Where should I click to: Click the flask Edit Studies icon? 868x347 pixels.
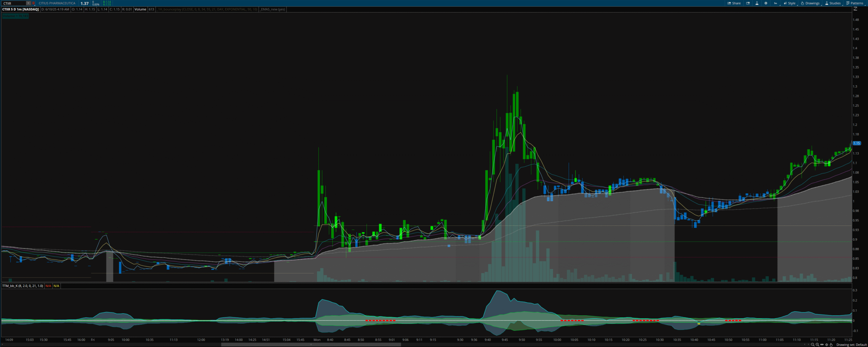point(757,3)
